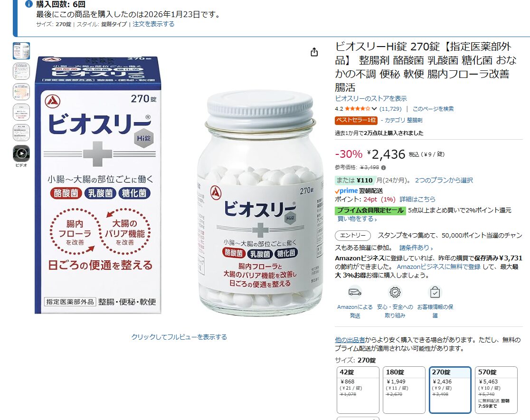Screen dimensions: 530x420
Task: Expand the star rating dropdown chevron
Action: pyautogui.click(x=374, y=109)
